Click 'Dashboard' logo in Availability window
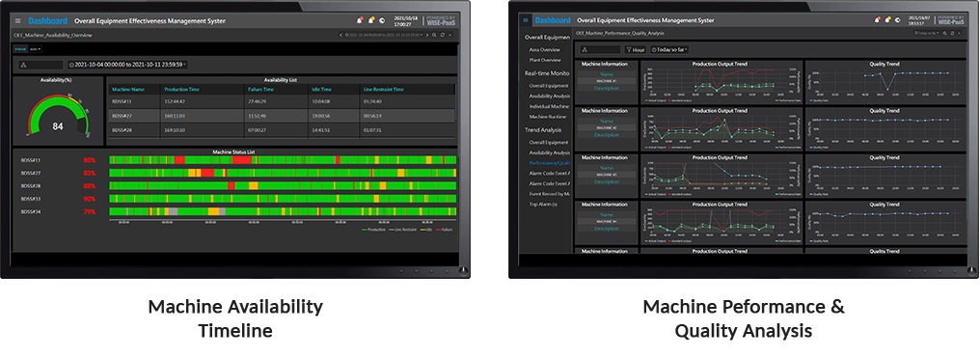The image size is (980, 358). click(x=48, y=20)
